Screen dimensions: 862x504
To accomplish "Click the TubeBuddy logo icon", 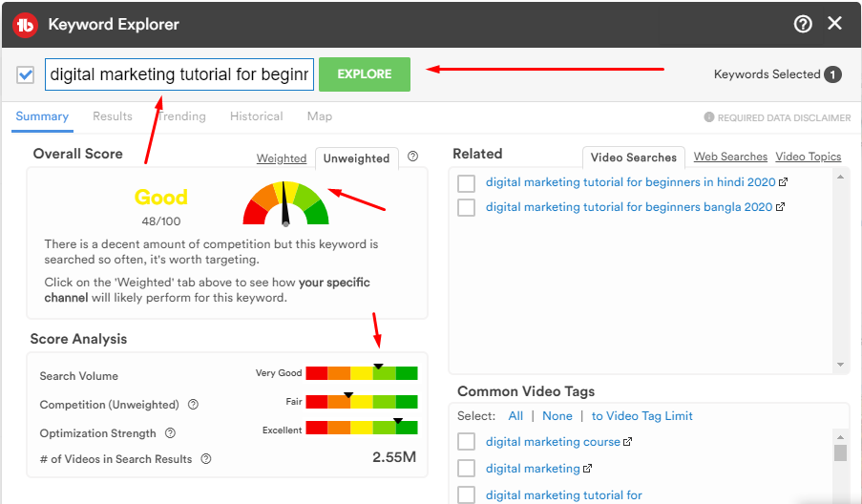I will pyautogui.click(x=25, y=25).
